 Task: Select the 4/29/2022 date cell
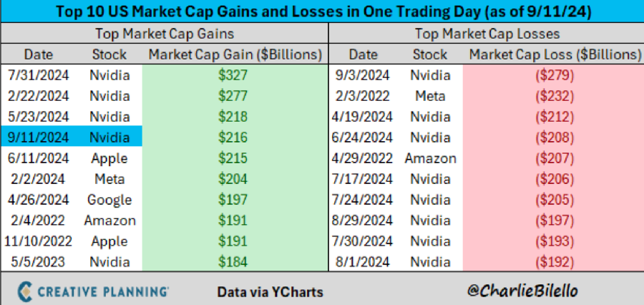pos(364,158)
